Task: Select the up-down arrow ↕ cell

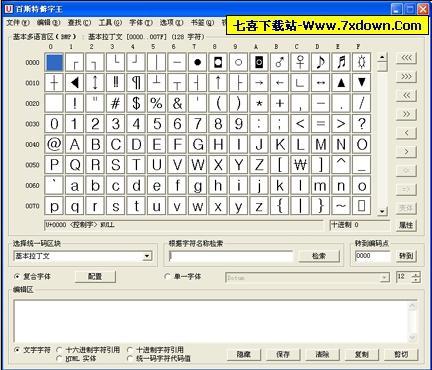Action: tap(95, 83)
